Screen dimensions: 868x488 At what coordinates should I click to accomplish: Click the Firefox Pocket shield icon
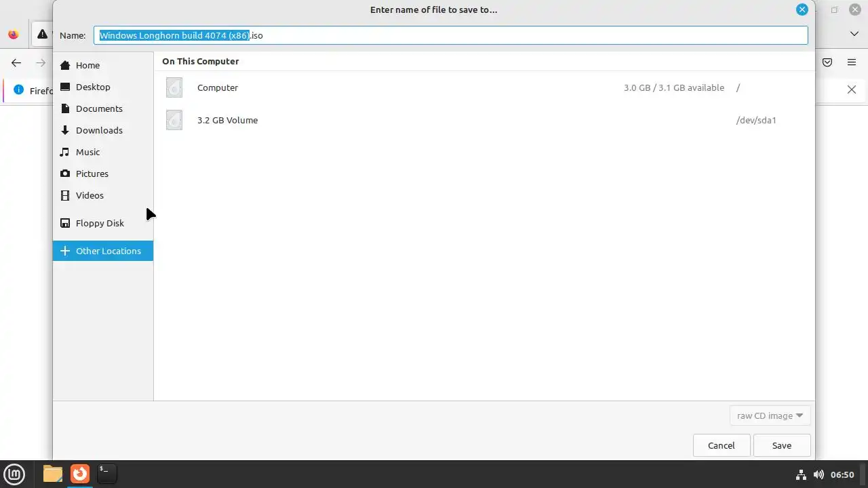coord(827,62)
